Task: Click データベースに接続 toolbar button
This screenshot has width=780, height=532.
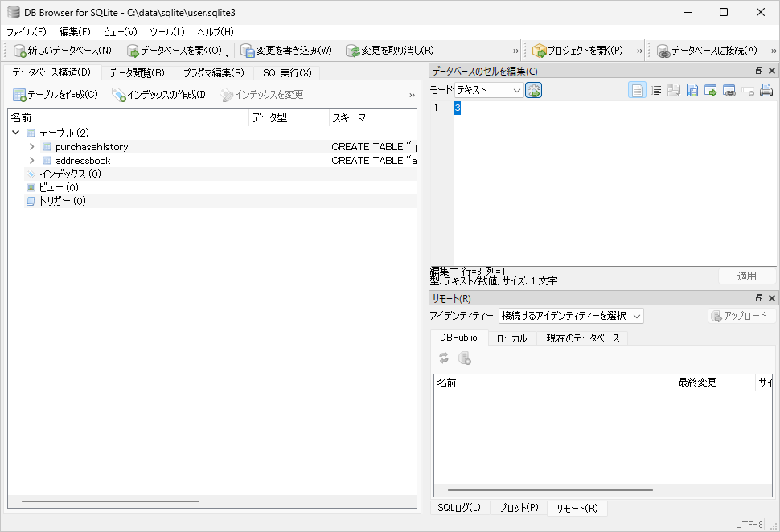Action: point(707,51)
